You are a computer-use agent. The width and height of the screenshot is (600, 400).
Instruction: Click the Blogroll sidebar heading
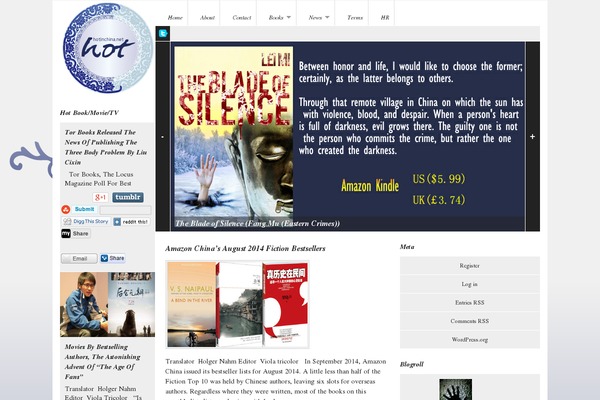412,364
